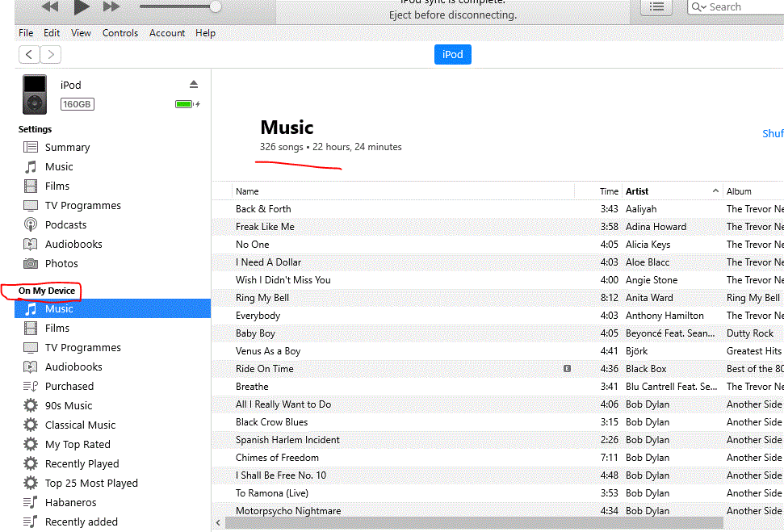The image size is (784, 532).
Task: Open Summary in Settings
Action: (x=67, y=147)
